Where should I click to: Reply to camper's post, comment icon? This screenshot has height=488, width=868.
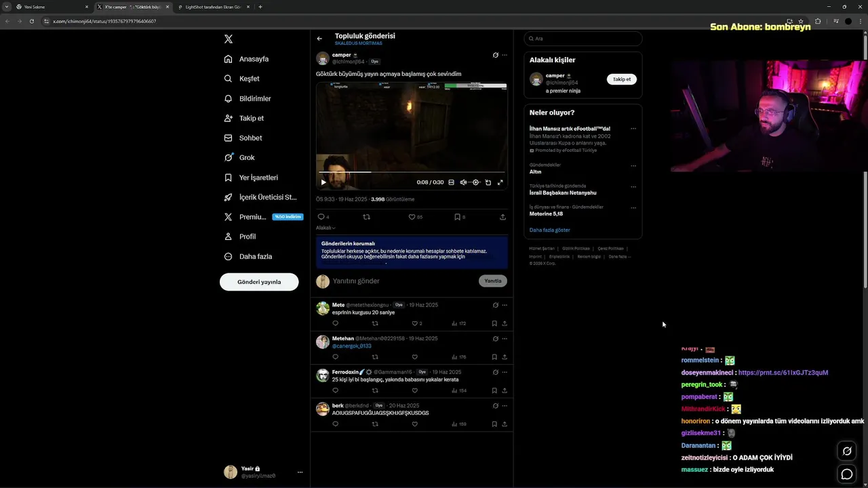321,217
